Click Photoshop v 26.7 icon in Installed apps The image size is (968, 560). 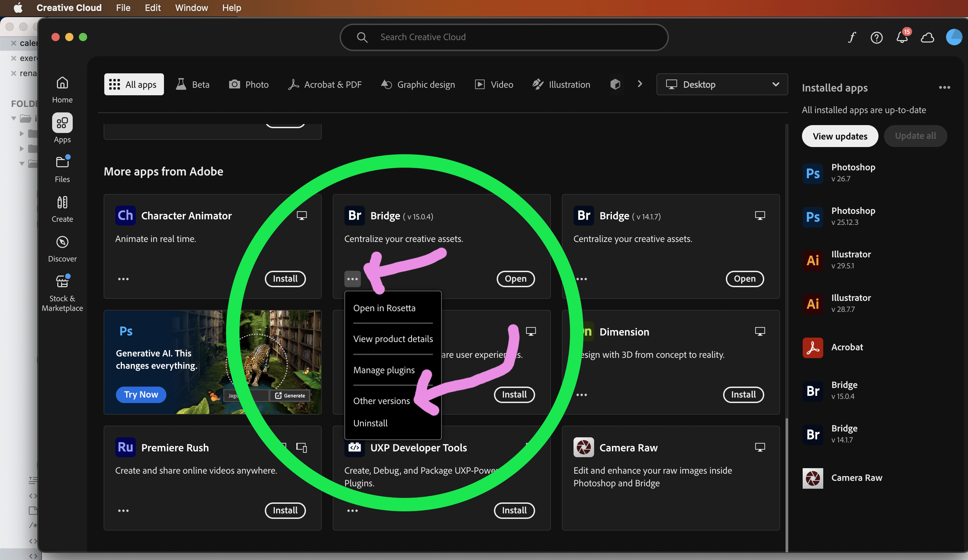812,173
